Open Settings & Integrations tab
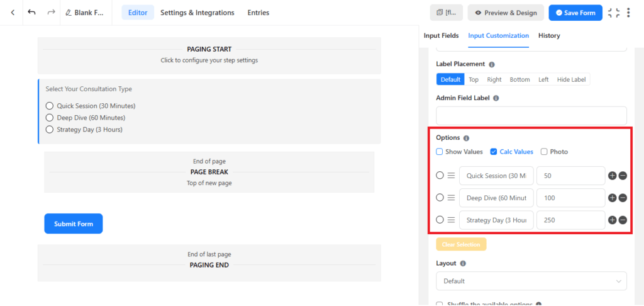Screen dimensions: 644x306 197,13
